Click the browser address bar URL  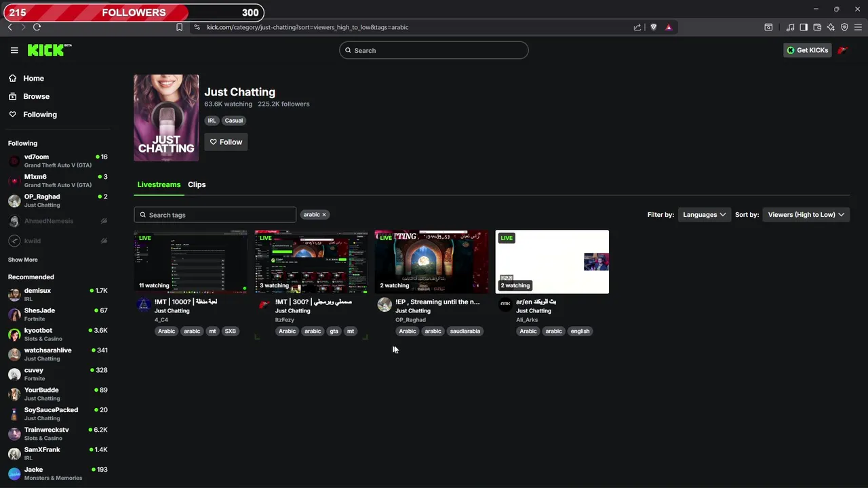point(308,27)
